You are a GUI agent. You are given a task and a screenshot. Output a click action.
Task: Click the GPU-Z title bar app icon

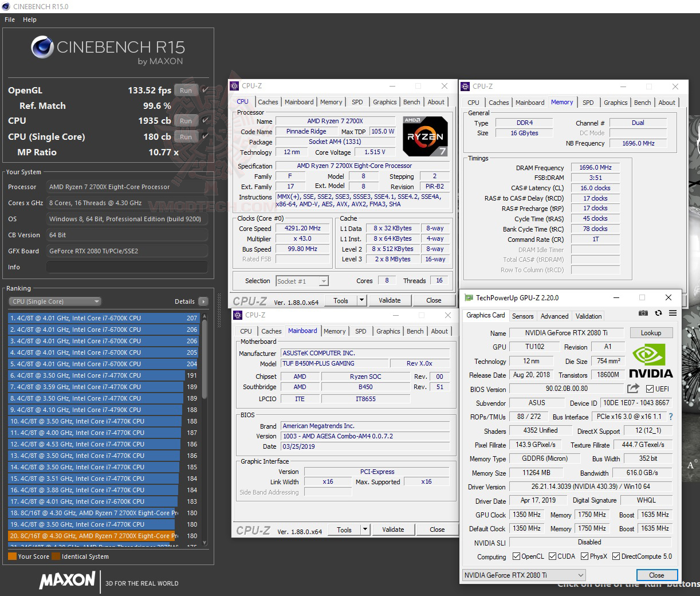tap(469, 298)
